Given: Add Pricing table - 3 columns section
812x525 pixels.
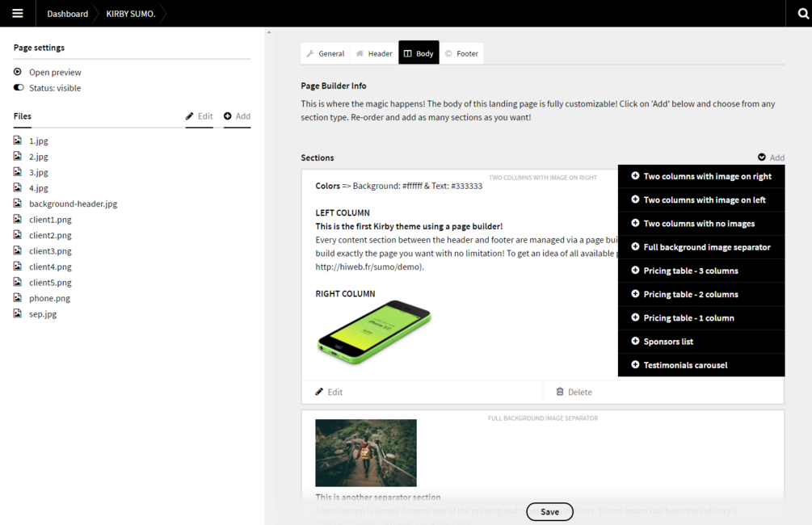Looking at the screenshot, I should coord(701,271).
